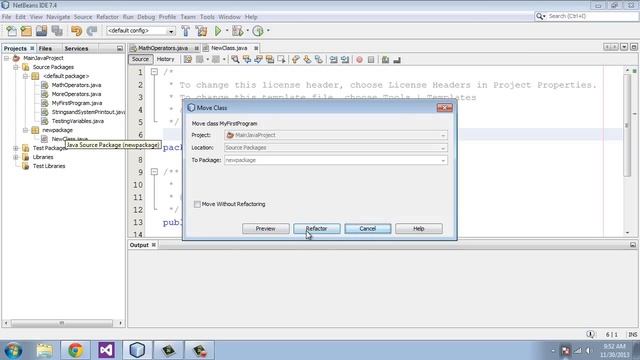Select MoreOperators.java in the tree

tap(76, 94)
